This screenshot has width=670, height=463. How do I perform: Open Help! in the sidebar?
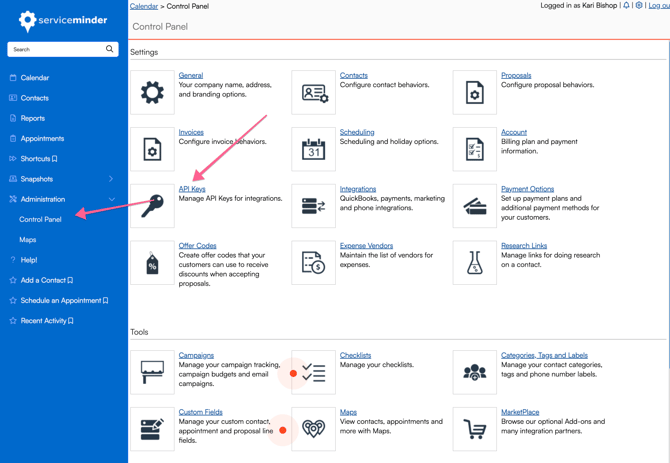pyautogui.click(x=29, y=260)
